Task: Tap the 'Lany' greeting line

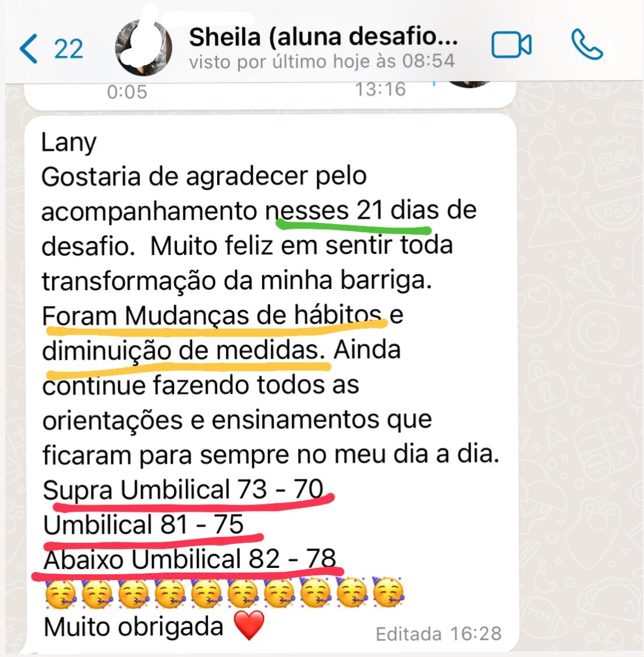Action: (69, 143)
